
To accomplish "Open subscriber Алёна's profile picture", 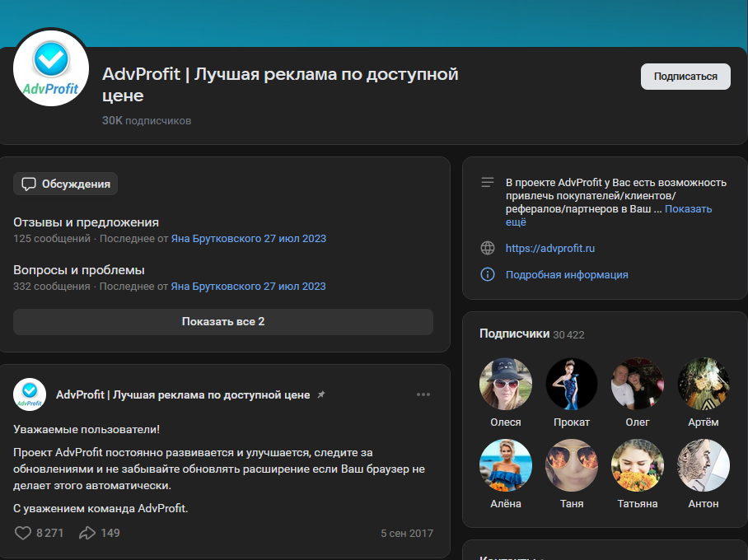I will click(506, 465).
